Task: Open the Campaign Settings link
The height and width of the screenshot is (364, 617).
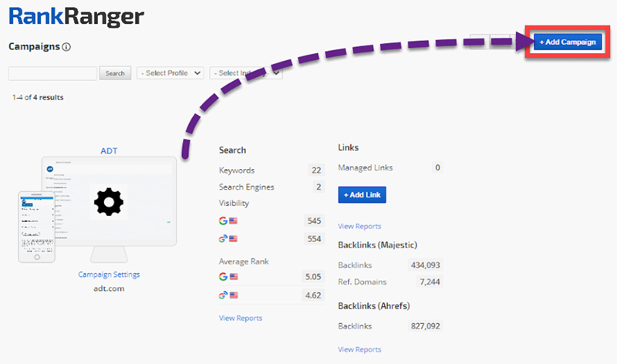Action: click(109, 275)
